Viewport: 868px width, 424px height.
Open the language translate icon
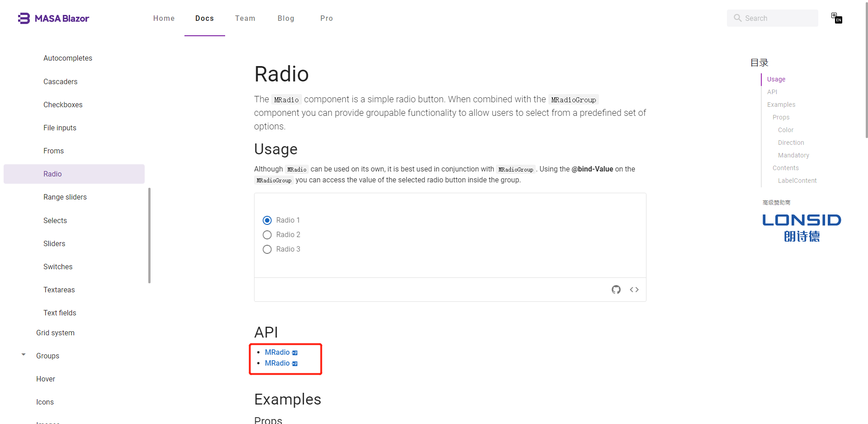tap(836, 18)
